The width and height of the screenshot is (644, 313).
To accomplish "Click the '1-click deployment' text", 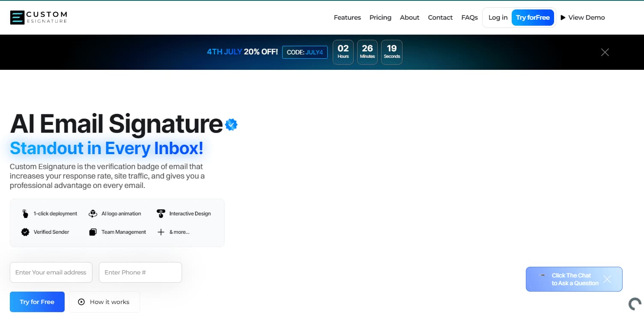I will point(55,214).
